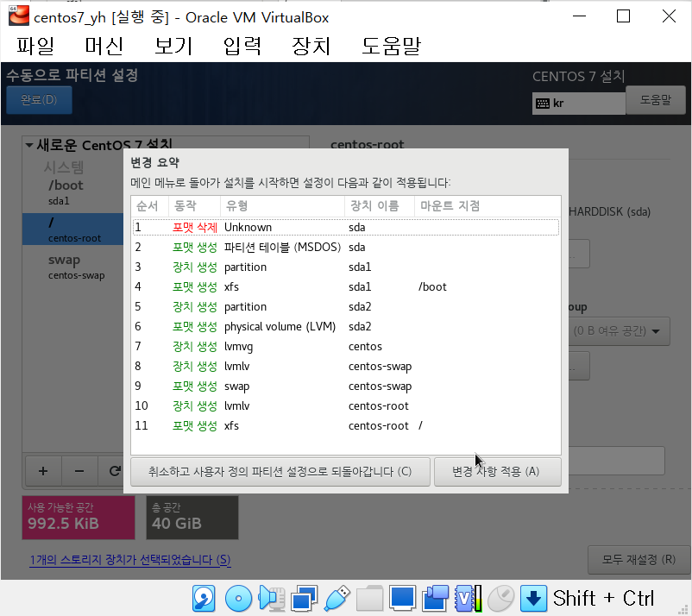Click the 유형 column header
Screen dimensions: 692x616
[282, 206]
